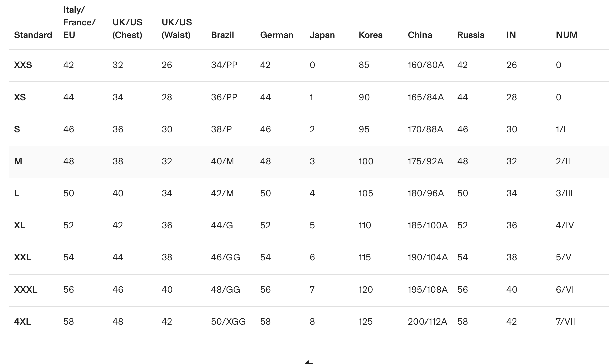Select the Russia column header
This screenshot has height=364, width=609.
471,35
